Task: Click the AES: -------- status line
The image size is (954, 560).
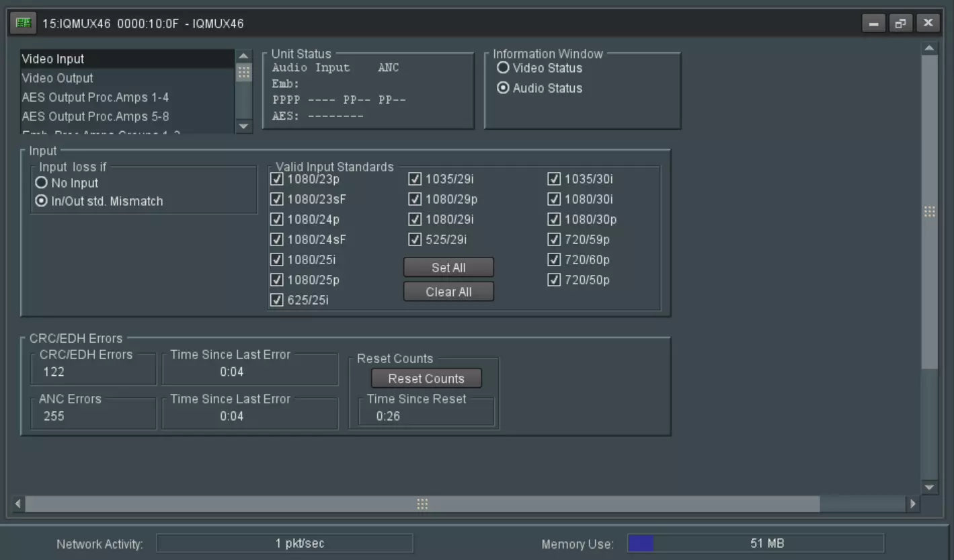Action: [318, 116]
